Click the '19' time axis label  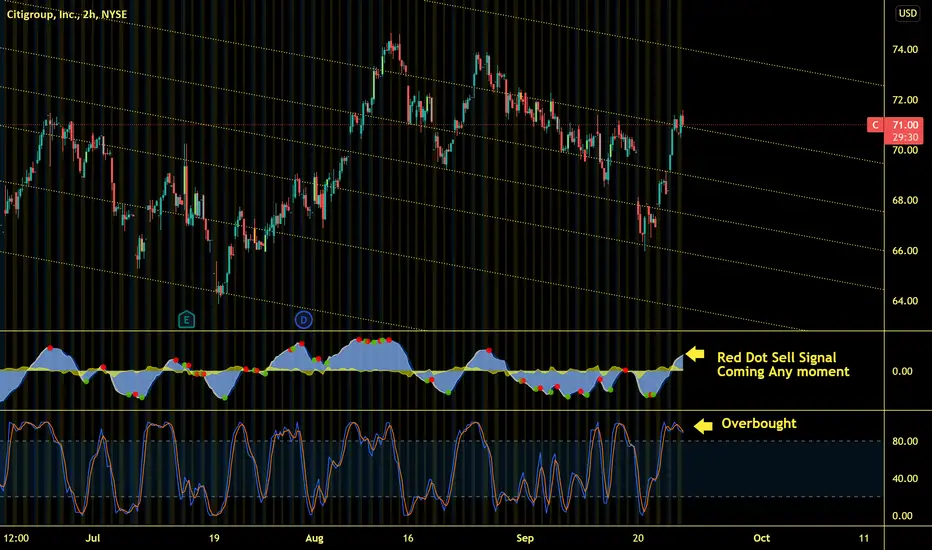[x=214, y=538]
